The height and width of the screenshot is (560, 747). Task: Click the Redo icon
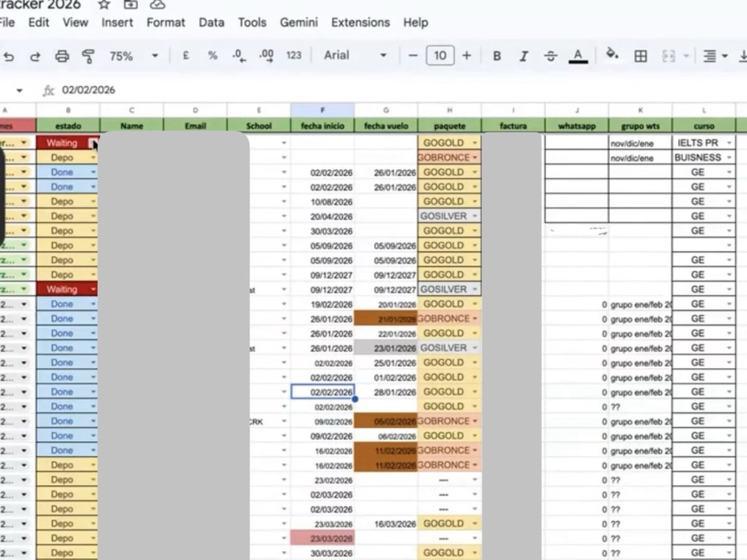coord(35,56)
